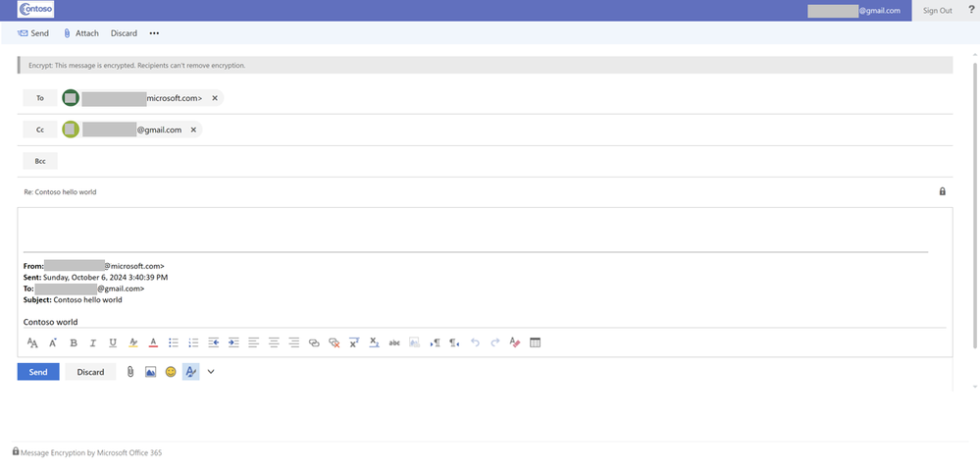Increase paragraph indent

[233, 342]
